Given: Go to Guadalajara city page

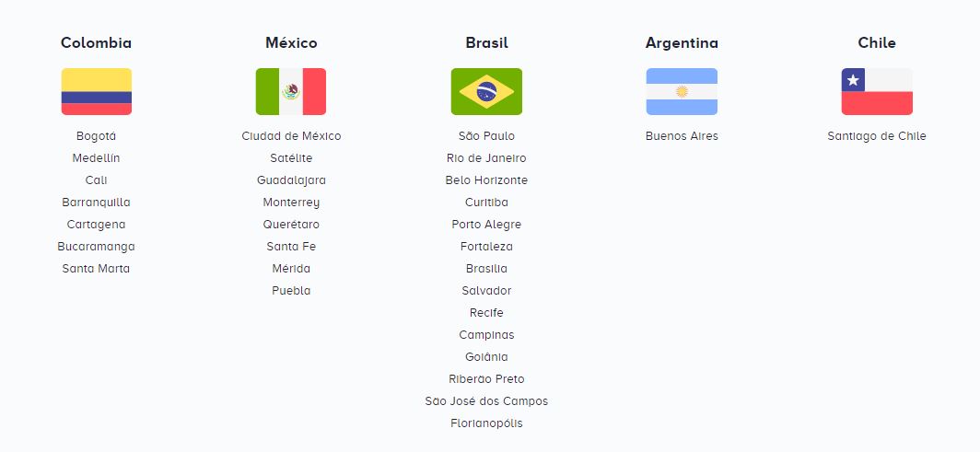Looking at the screenshot, I should (x=291, y=180).
